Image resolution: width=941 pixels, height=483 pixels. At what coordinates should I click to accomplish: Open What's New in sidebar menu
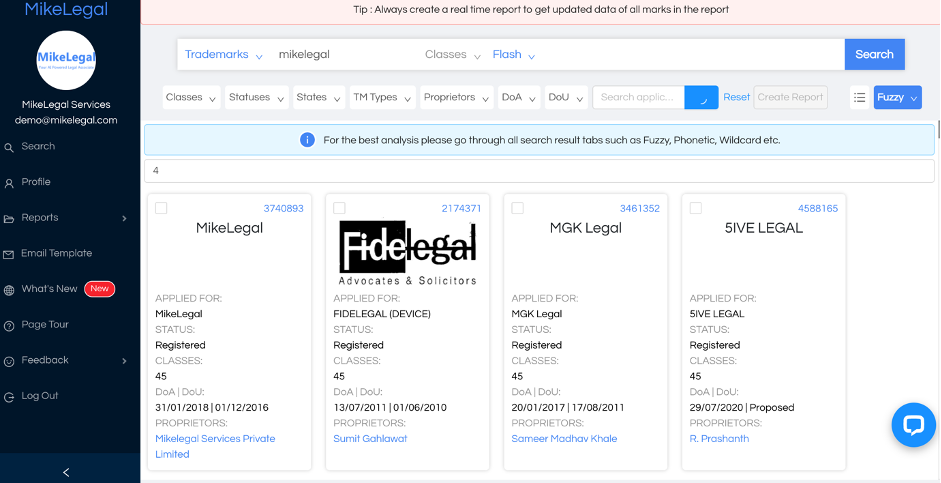tap(49, 289)
